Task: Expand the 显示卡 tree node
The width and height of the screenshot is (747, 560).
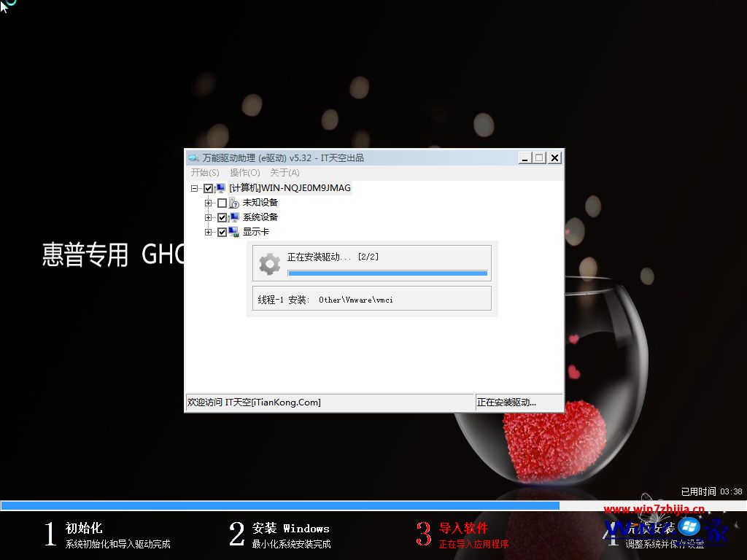Action: pos(209,232)
